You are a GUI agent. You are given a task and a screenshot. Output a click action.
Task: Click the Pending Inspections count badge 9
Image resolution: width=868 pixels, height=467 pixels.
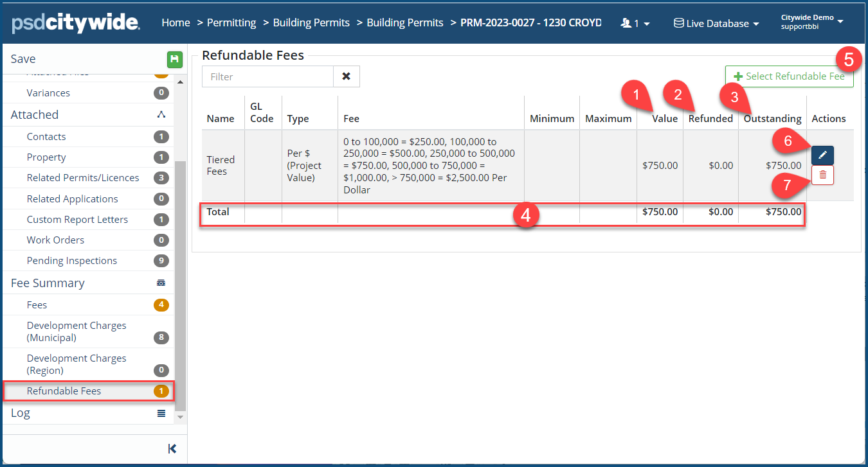click(x=161, y=261)
